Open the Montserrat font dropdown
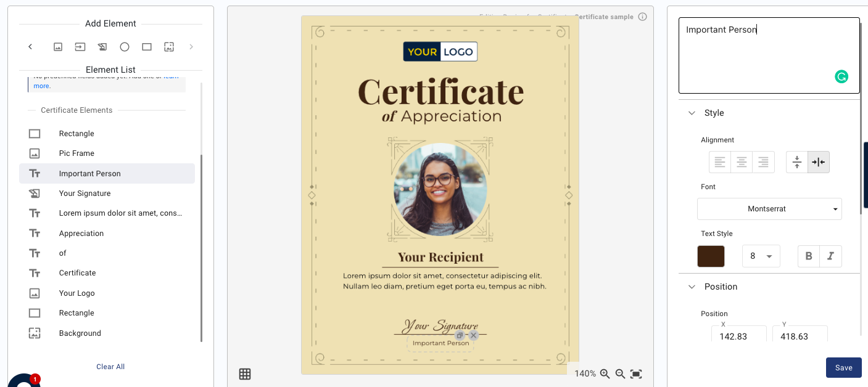 coord(769,209)
